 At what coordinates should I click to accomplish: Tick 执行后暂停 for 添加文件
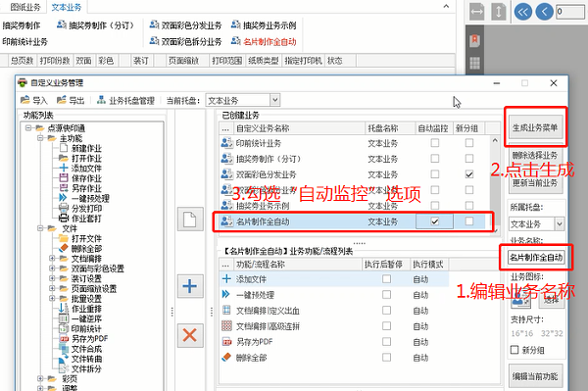386,279
